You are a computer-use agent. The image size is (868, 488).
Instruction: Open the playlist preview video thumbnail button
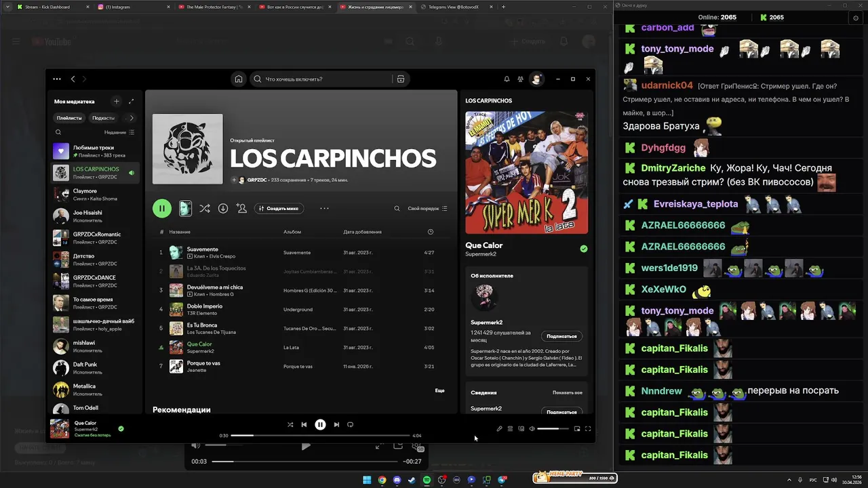tap(185, 209)
